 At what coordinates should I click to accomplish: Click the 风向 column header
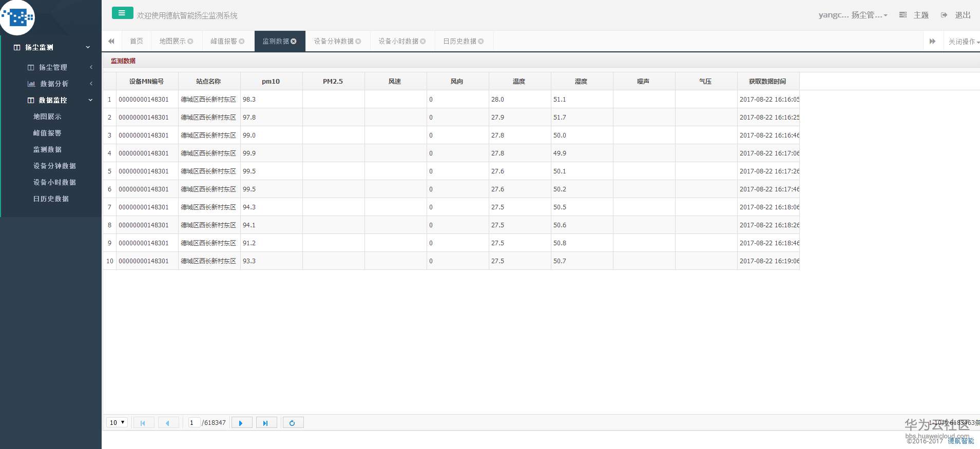[457, 82]
